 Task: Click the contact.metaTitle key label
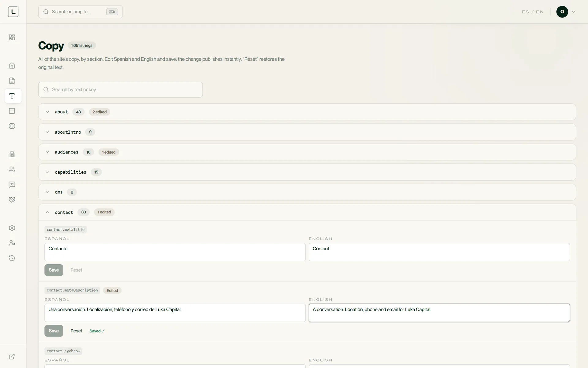(66, 230)
